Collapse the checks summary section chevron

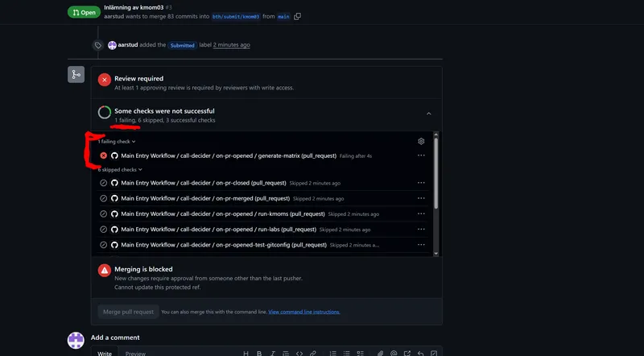point(428,114)
